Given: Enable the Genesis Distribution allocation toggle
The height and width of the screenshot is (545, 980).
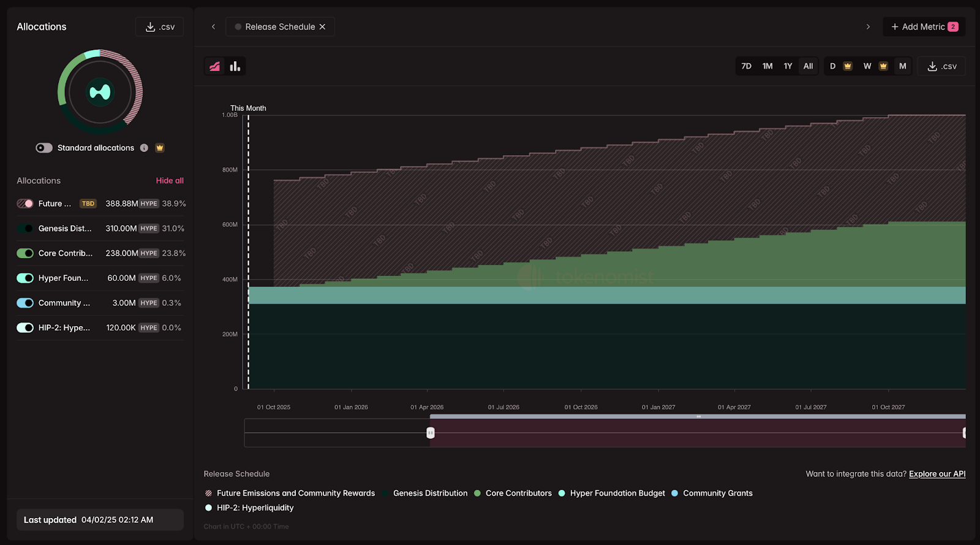Looking at the screenshot, I should (25, 229).
